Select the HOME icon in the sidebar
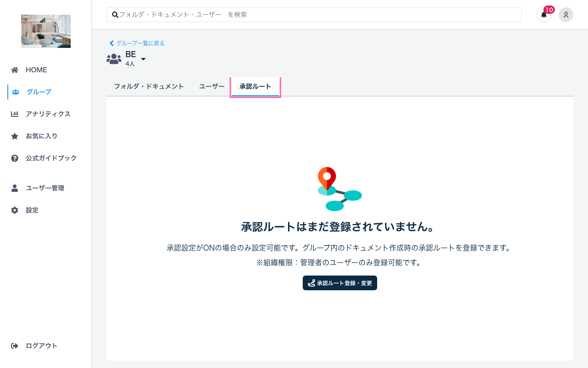 tap(15, 69)
